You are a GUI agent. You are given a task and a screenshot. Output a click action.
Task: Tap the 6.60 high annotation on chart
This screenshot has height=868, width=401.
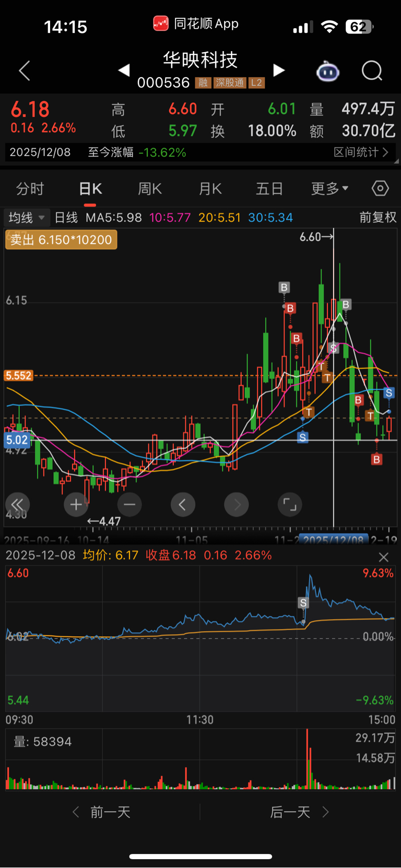[x=316, y=237]
